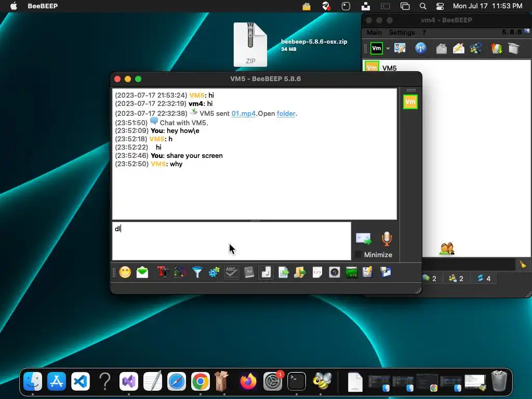
Task: Click the green open-envelope icon in chat toolbar
Action: tap(142, 272)
